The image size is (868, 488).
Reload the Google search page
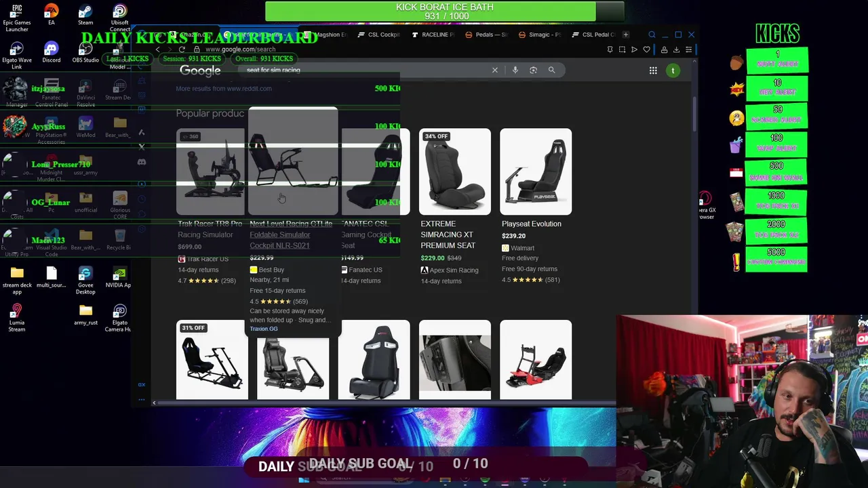pos(182,49)
